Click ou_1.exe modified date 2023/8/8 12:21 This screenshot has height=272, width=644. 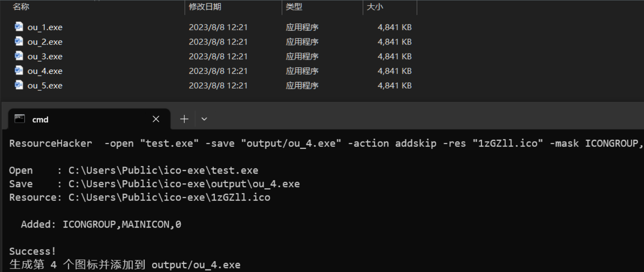point(218,27)
